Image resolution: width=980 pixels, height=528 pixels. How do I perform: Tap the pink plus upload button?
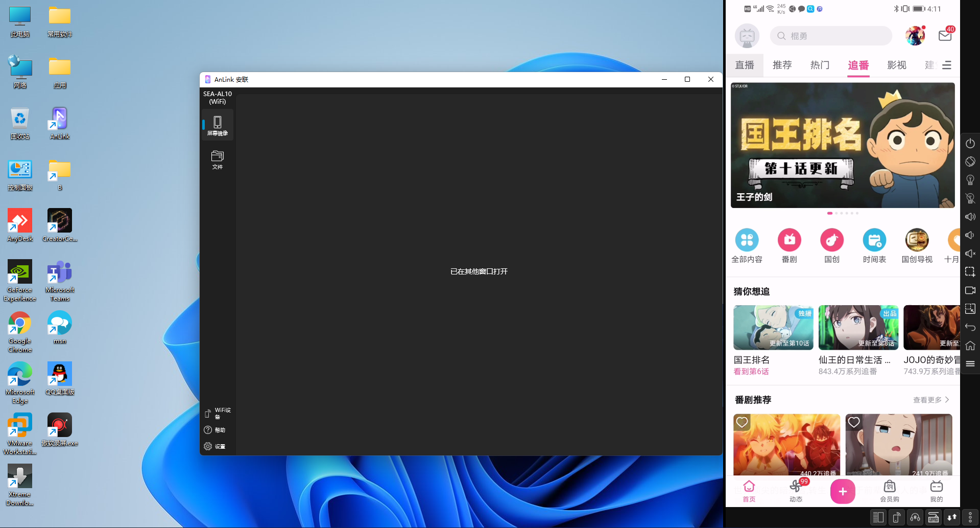(843, 491)
